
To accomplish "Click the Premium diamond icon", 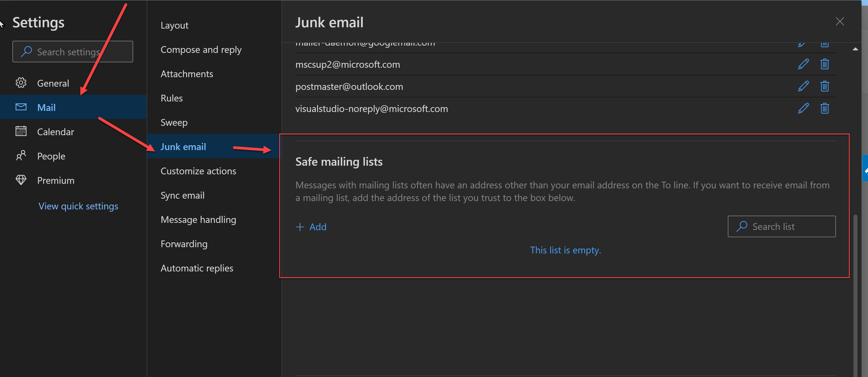I will pyautogui.click(x=21, y=180).
